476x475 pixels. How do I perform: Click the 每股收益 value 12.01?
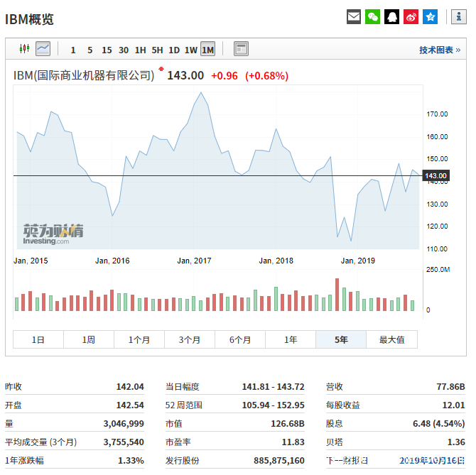[x=453, y=405]
